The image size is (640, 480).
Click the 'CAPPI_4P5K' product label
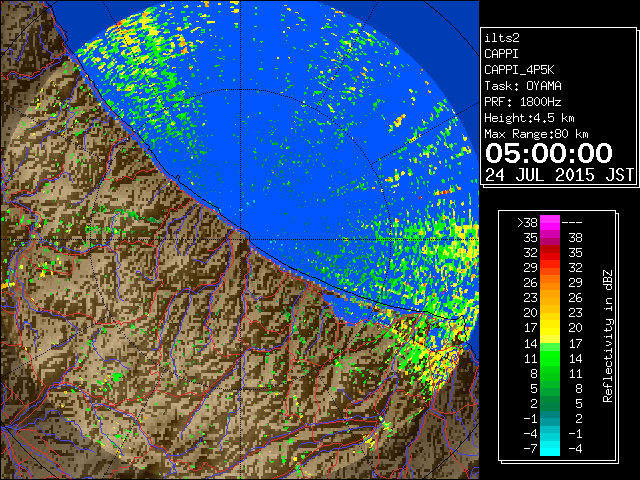coord(519,70)
